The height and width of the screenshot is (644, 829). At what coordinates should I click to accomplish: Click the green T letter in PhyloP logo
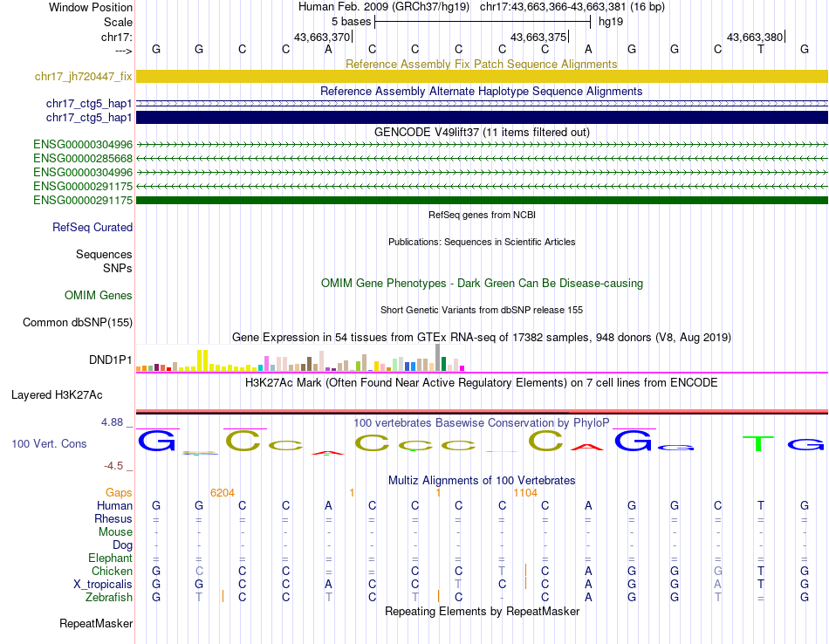tap(758, 443)
